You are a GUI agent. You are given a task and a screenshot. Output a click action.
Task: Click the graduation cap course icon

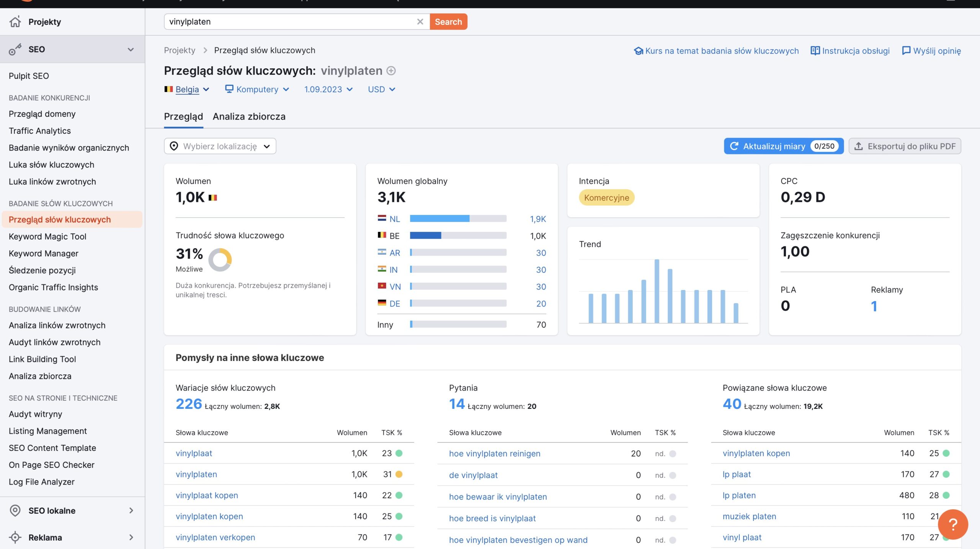(x=638, y=51)
